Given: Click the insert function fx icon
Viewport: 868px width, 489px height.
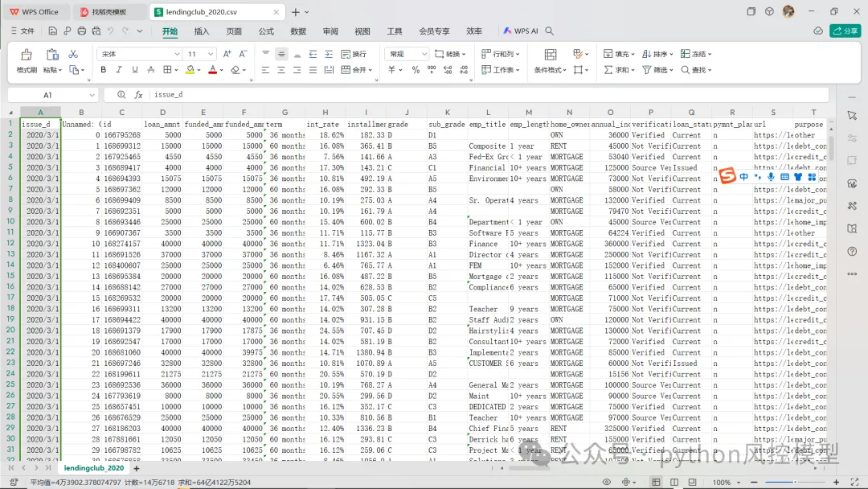Looking at the screenshot, I should pos(138,95).
